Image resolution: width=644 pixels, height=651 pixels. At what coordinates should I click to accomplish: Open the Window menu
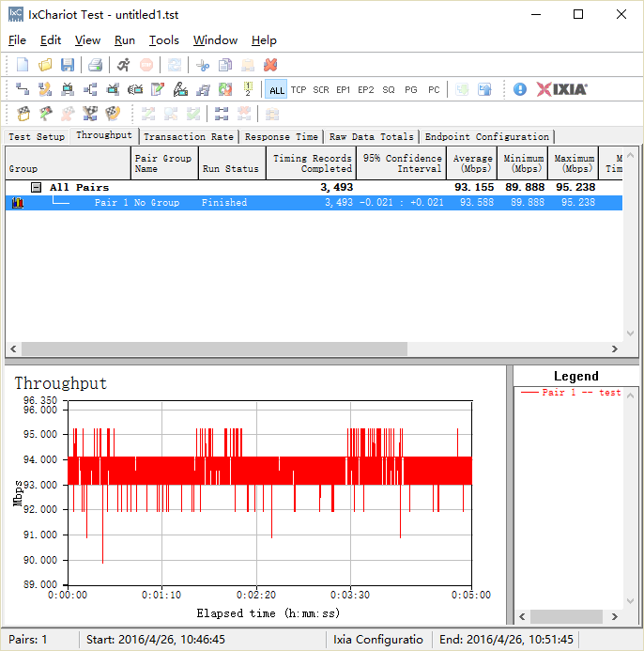[x=215, y=40]
